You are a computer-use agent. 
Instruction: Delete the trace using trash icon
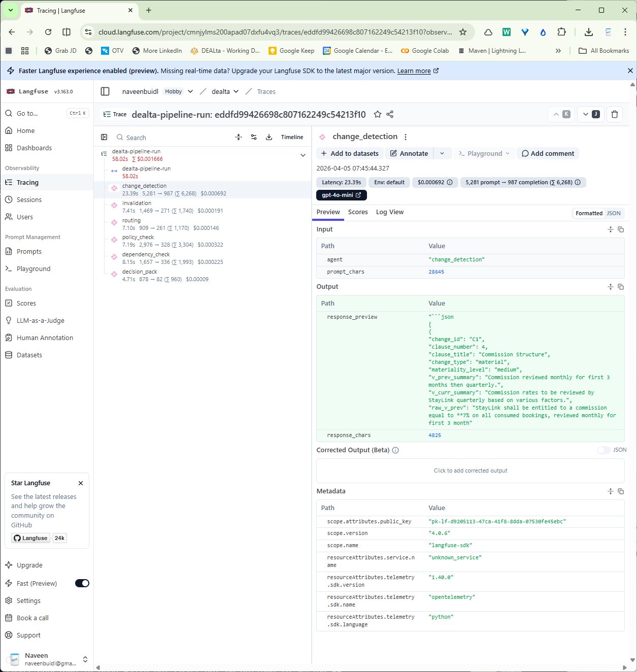pyautogui.click(x=614, y=114)
